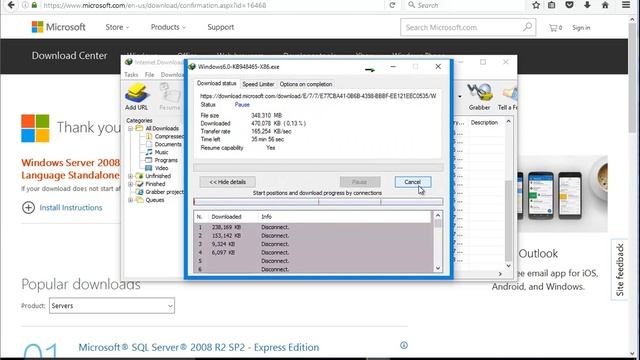Click the Cancel button in download dialog

point(413,182)
